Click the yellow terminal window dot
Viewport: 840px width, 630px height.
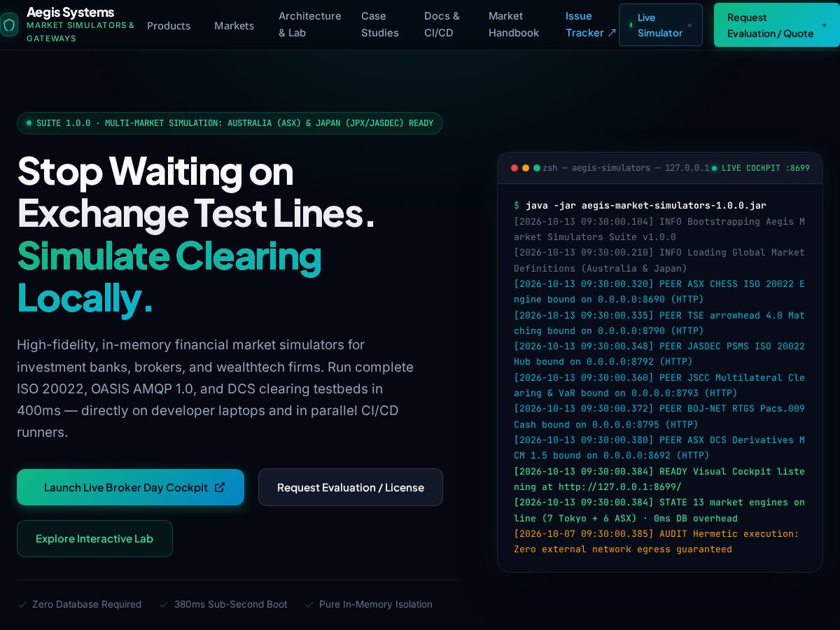[526, 168]
